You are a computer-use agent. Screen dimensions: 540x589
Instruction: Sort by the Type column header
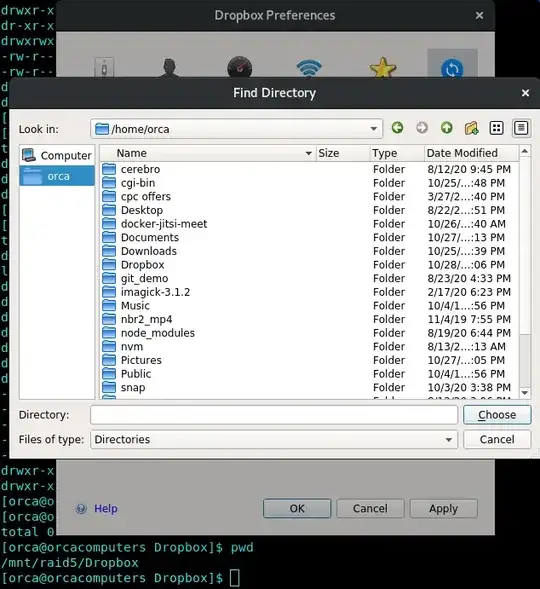pos(397,153)
